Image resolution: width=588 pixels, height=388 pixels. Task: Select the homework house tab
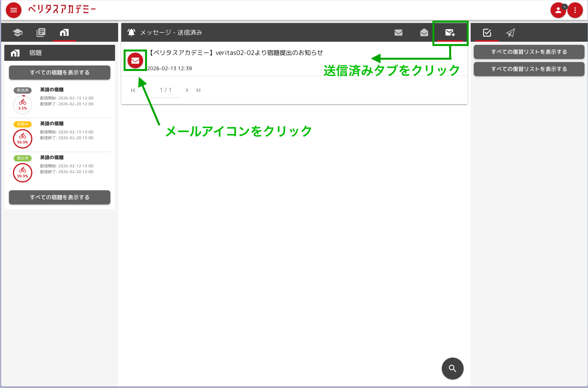click(64, 32)
